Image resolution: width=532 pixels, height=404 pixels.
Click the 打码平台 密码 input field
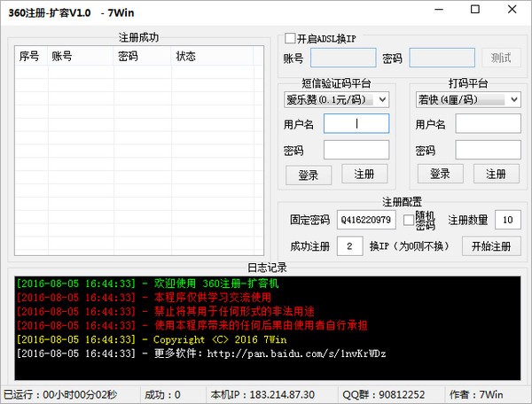pyautogui.click(x=487, y=150)
